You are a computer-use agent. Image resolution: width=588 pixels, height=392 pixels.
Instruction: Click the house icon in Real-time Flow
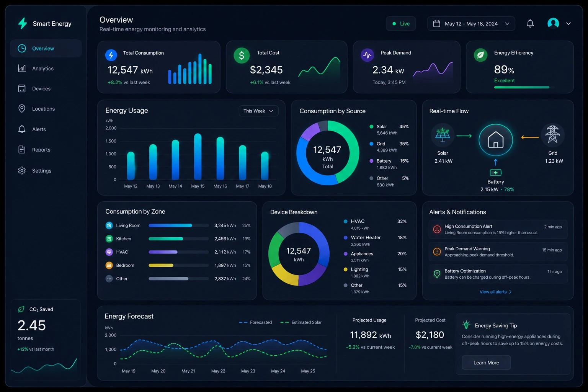coord(496,140)
